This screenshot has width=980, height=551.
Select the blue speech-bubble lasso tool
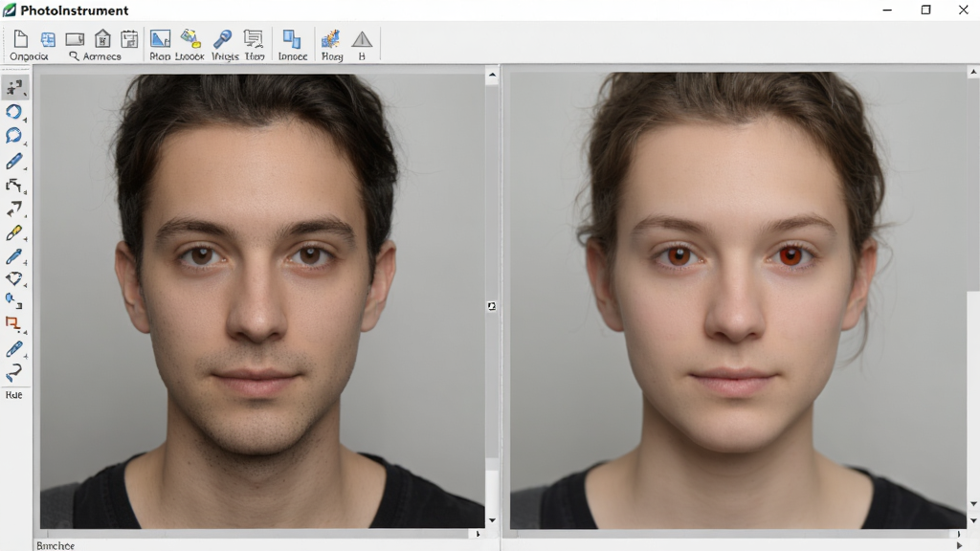click(x=13, y=136)
